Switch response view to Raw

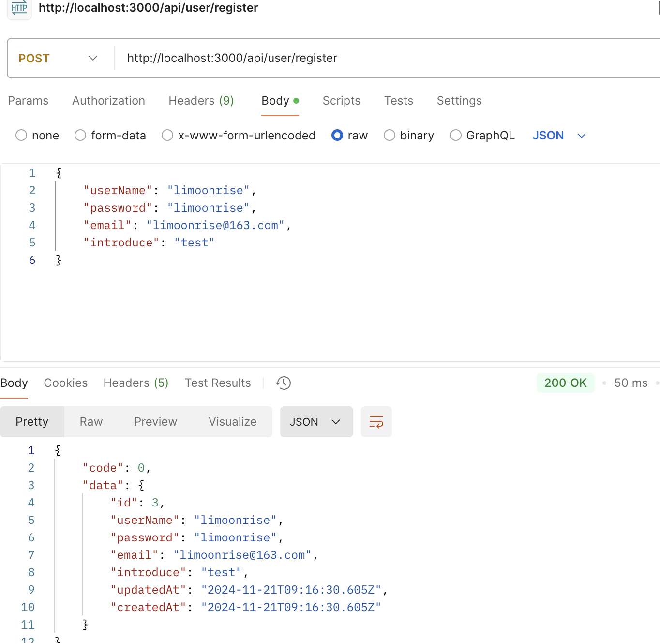pos(91,422)
